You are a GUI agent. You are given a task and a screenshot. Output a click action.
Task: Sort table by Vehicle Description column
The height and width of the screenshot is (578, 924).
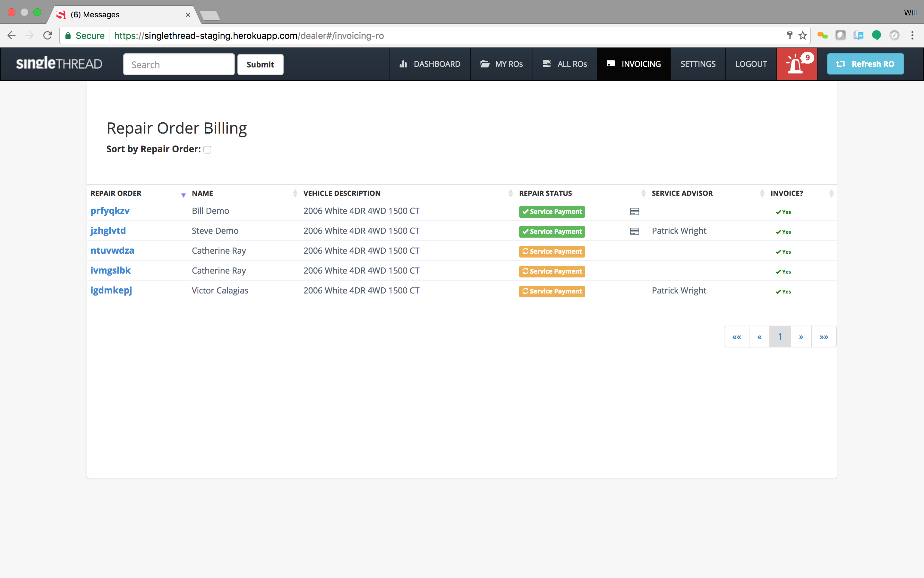pyautogui.click(x=510, y=193)
